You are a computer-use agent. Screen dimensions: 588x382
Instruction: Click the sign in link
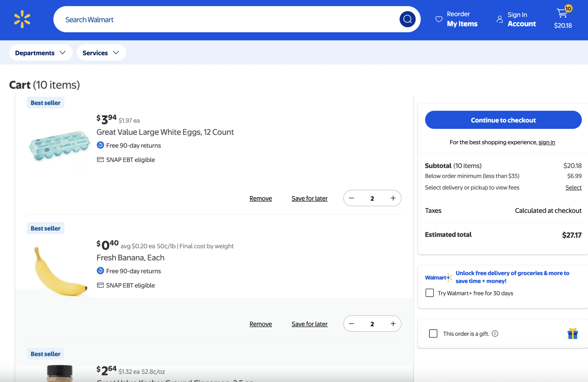point(547,142)
